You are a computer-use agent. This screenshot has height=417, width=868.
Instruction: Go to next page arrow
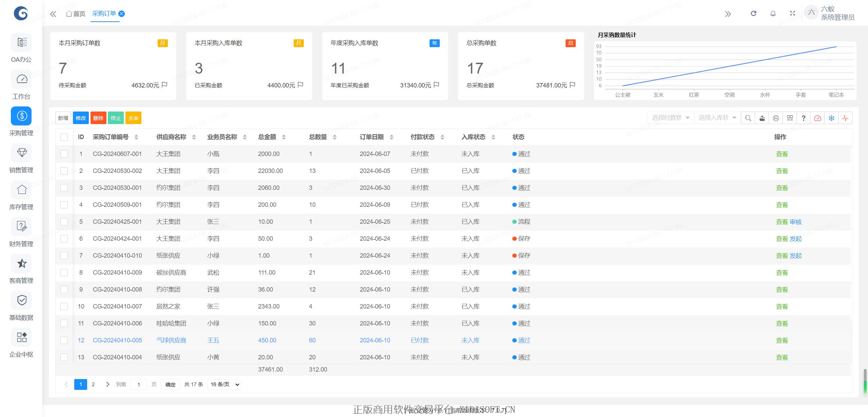click(107, 384)
